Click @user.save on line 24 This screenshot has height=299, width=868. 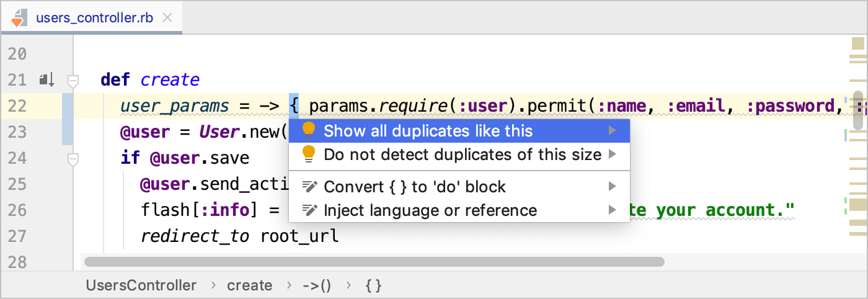[x=199, y=158]
